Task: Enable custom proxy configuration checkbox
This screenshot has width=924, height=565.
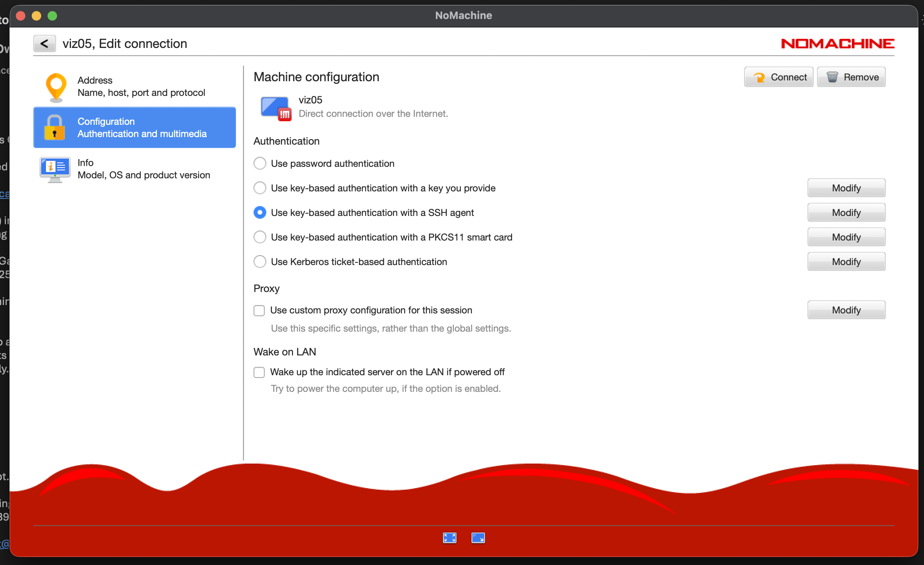Action: pyautogui.click(x=259, y=310)
